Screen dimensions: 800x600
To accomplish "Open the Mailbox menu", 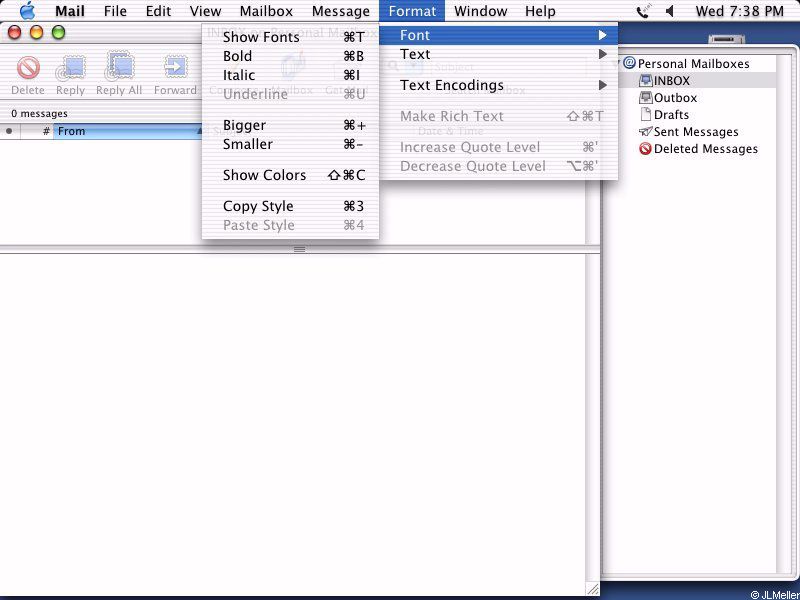I will click(266, 11).
